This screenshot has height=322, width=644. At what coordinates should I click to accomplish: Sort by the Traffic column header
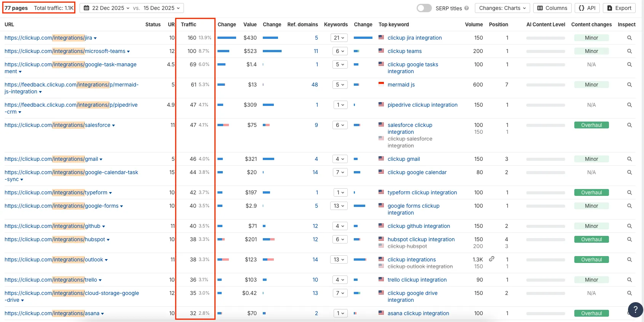coord(189,24)
